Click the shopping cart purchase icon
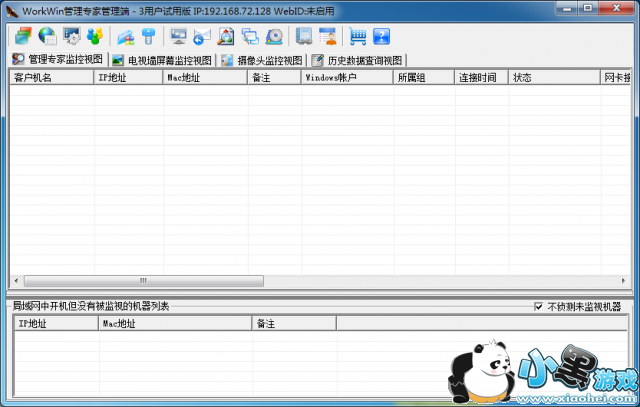The height and width of the screenshot is (407, 640). pos(358,36)
